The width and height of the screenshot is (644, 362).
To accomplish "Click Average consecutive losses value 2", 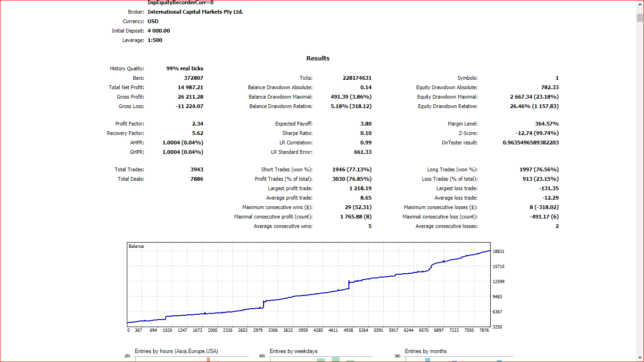I will [557, 226].
